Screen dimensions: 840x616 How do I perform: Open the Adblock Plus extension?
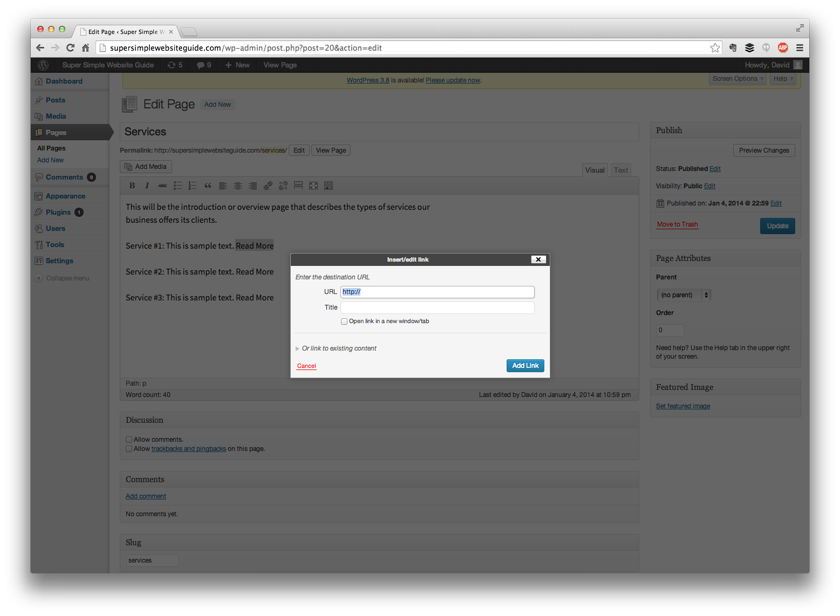[783, 48]
